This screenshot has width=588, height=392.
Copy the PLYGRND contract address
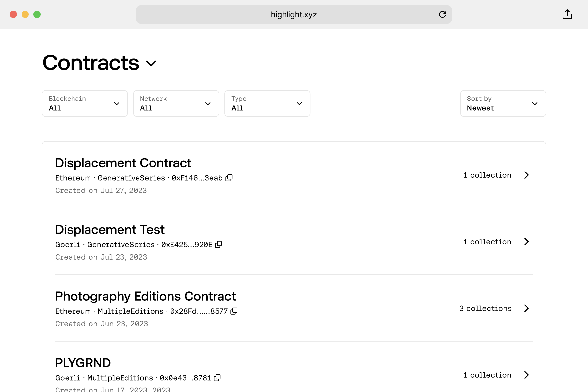click(217, 378)
